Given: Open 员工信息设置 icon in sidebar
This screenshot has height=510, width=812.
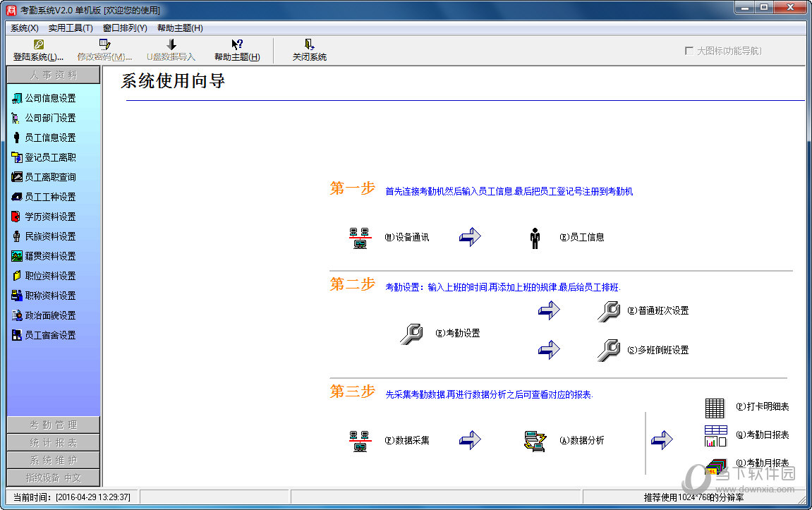Looking at the screenshot, I should tap(16, 138).
